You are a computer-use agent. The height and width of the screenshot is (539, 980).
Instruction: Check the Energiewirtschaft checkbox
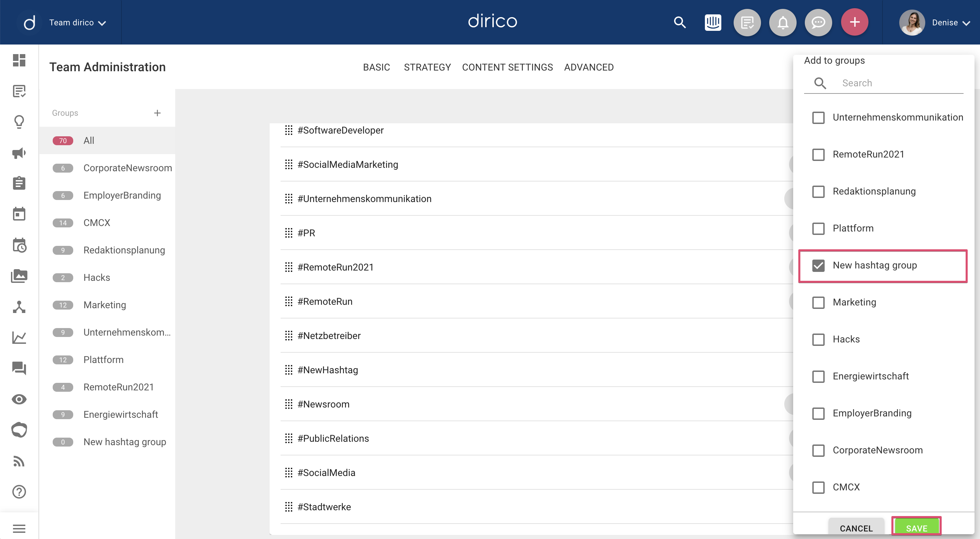coord(818,376)
